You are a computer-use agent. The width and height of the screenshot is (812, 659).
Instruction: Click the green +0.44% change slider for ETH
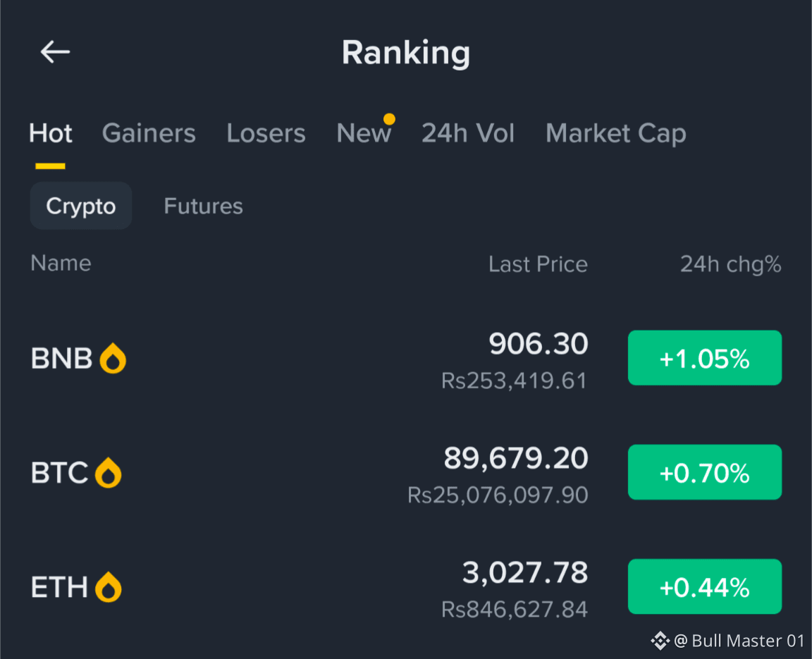click(x=704, y=586)
